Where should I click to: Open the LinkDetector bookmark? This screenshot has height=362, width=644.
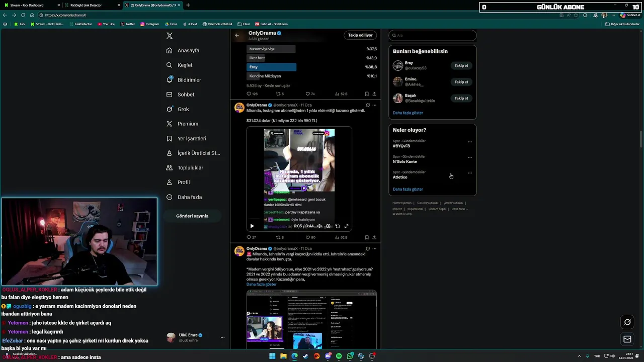point(80,24)
